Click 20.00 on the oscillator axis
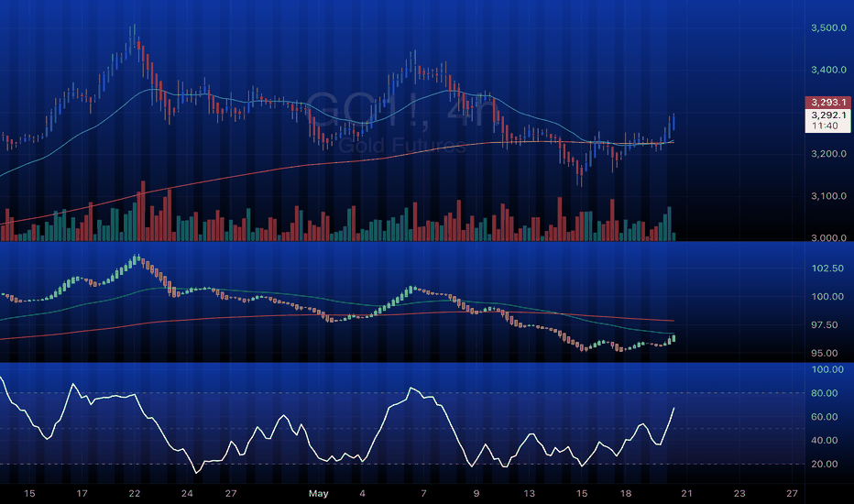This screenshot has height=504, width=854. pyautogui.click(x=824, y=465)
